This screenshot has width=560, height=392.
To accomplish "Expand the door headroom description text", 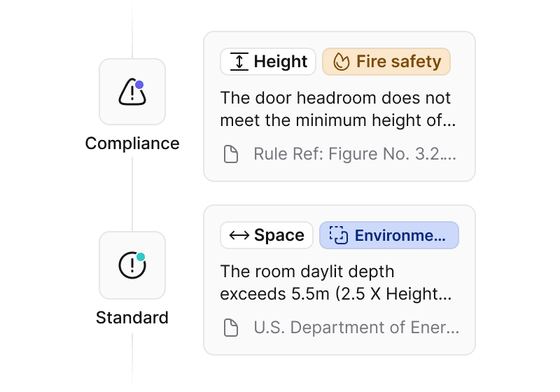I will (337, 108).
